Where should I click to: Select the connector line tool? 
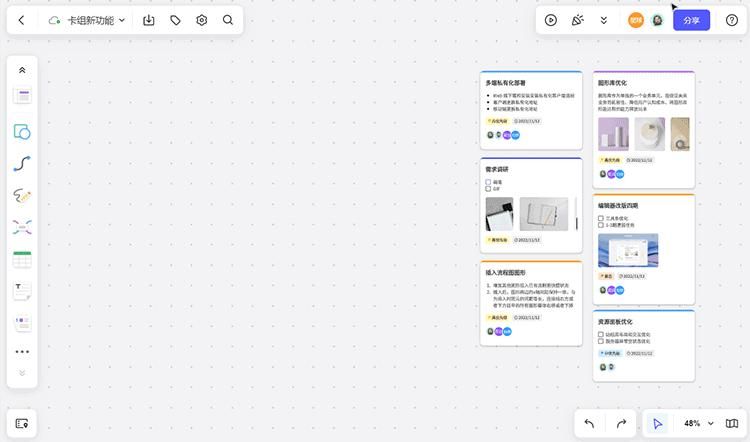click(x=22, y=164)
